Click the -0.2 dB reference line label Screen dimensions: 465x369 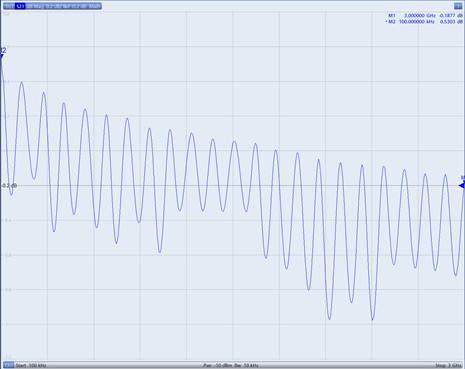coord(9,186)
